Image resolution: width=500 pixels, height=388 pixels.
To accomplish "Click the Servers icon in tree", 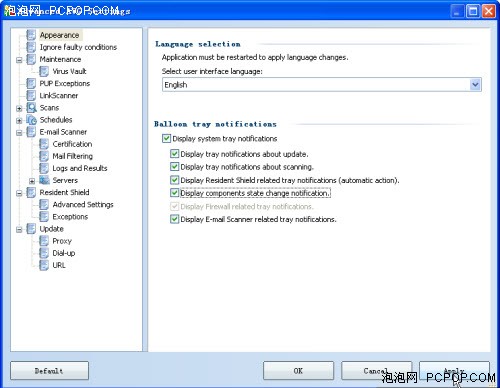I will click(44, 180).
